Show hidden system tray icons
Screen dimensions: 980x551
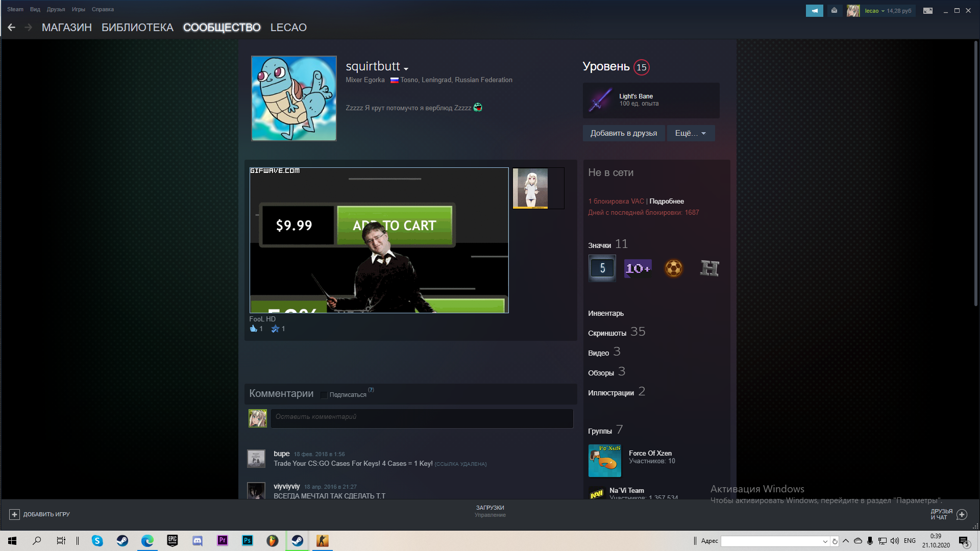(x=846, y=541)
